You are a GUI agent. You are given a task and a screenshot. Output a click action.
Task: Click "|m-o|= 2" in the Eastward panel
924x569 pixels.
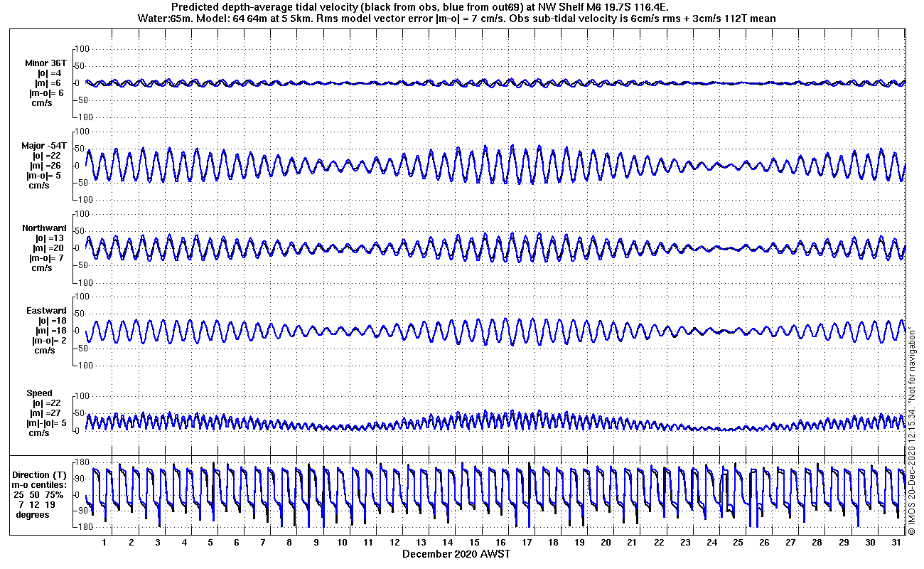[48, 341]
